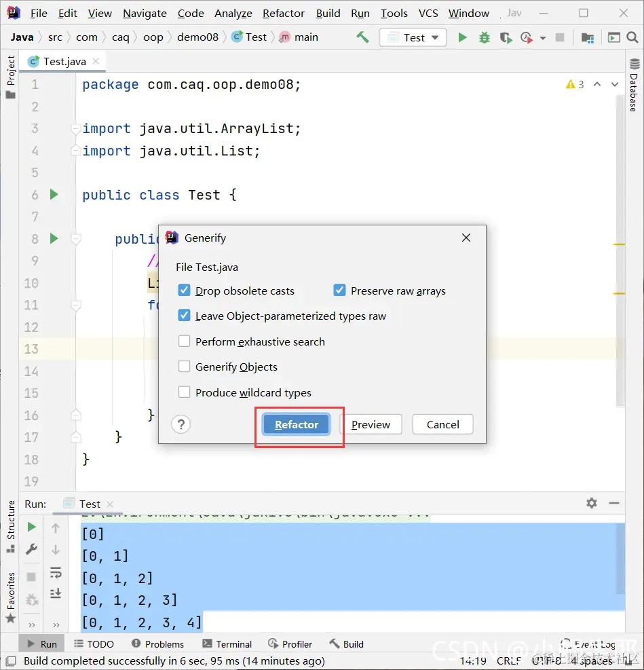Click the gutter run arrow on line 8
This screenshot has height=670, width=644.
coord(54,238)
